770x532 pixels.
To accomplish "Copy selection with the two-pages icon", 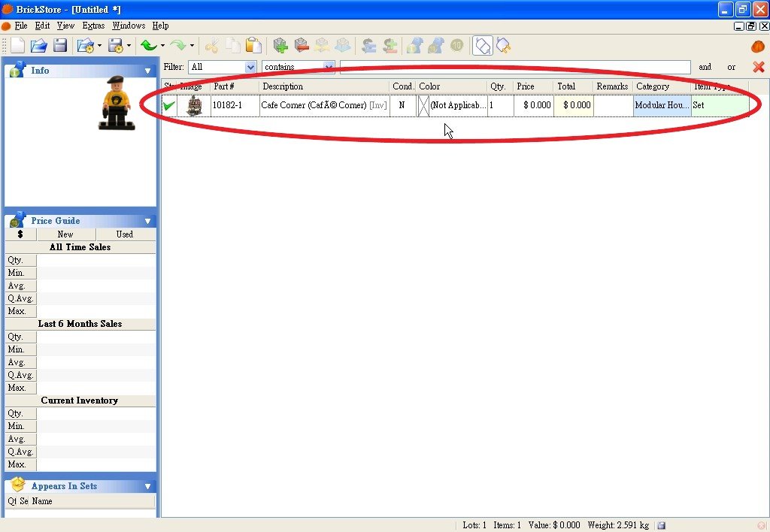I will [x=233, y=46].
